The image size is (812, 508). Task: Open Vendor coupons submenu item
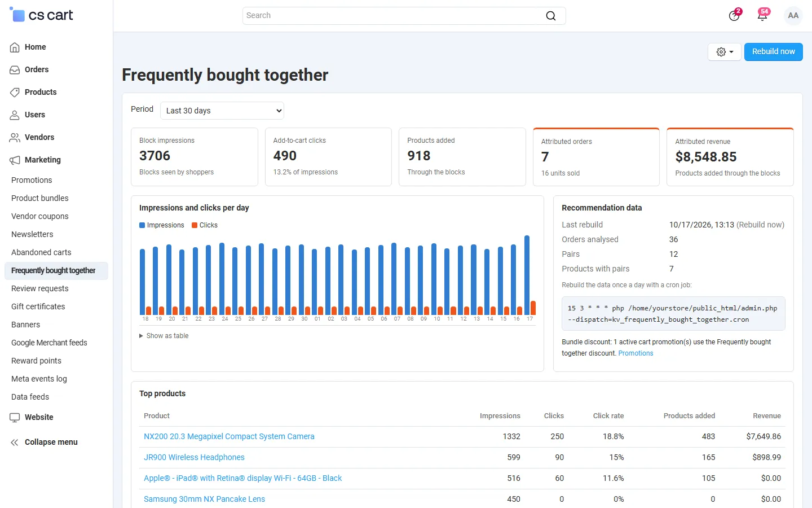tap(40, 216)
